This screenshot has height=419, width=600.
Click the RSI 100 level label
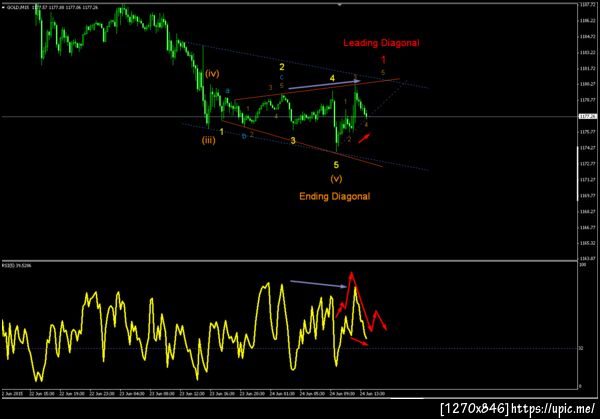[x=582, y=265]
